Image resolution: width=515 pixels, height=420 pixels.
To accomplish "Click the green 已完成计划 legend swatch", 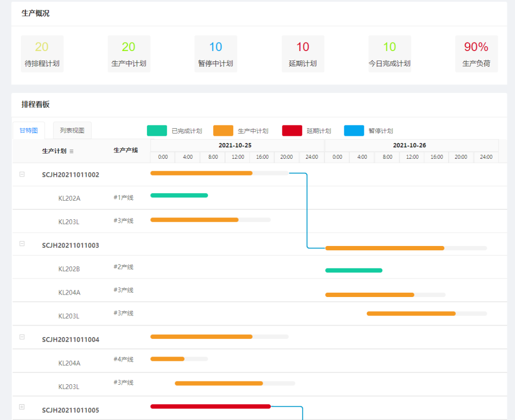I will tap(157, 131).
